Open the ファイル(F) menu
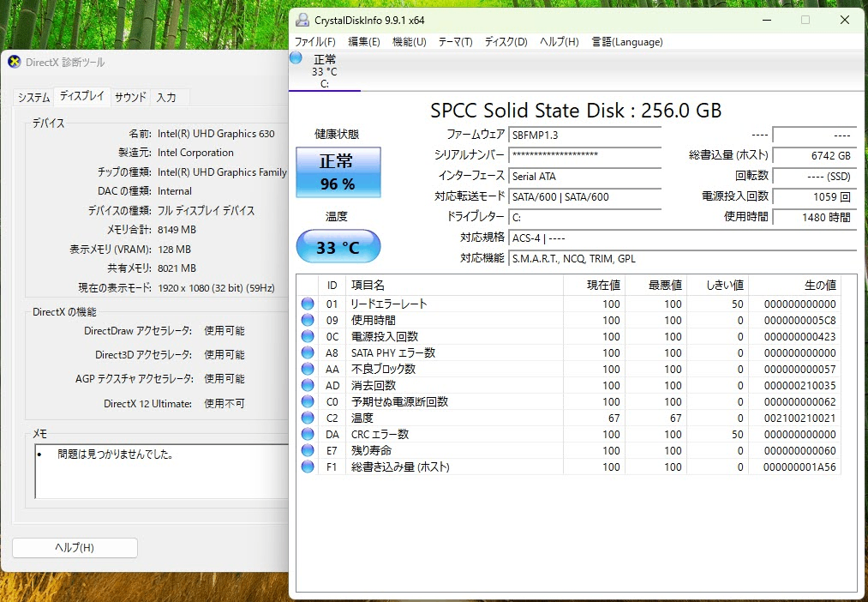The image size is (868, 602). [x=315, y=42]
